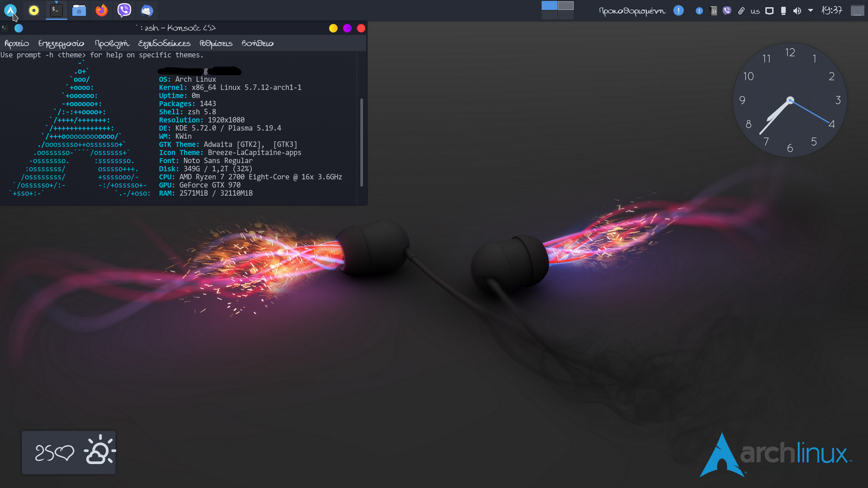The height and width of the screenshot is (488, 868).
Task: Open Viber from the panel launcher
Action: [124, 10]
